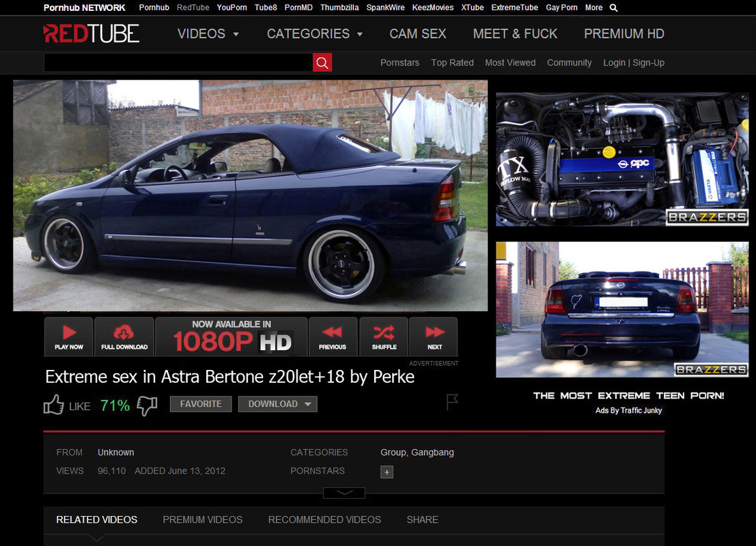The width and height of the screenshot is (756, 546).
Task: Add a pornstar with the plus button
Action: 387,472
